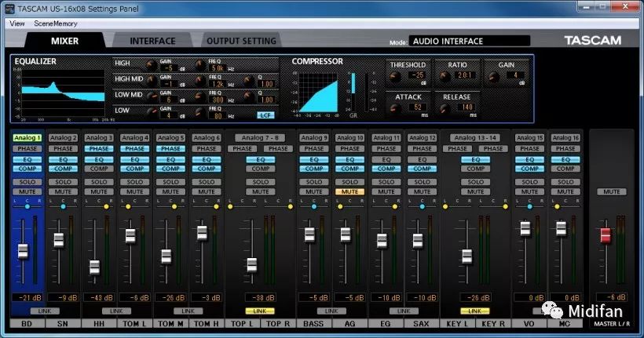
Task: Select the Analog 9 channel
Action: pyautogui.click(x=314, y=138)
